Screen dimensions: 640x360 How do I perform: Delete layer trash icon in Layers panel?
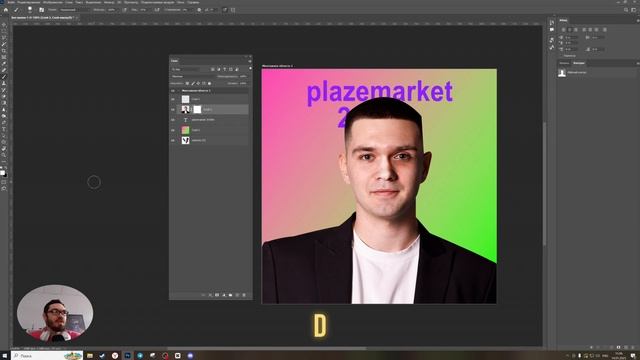(244, 295)
